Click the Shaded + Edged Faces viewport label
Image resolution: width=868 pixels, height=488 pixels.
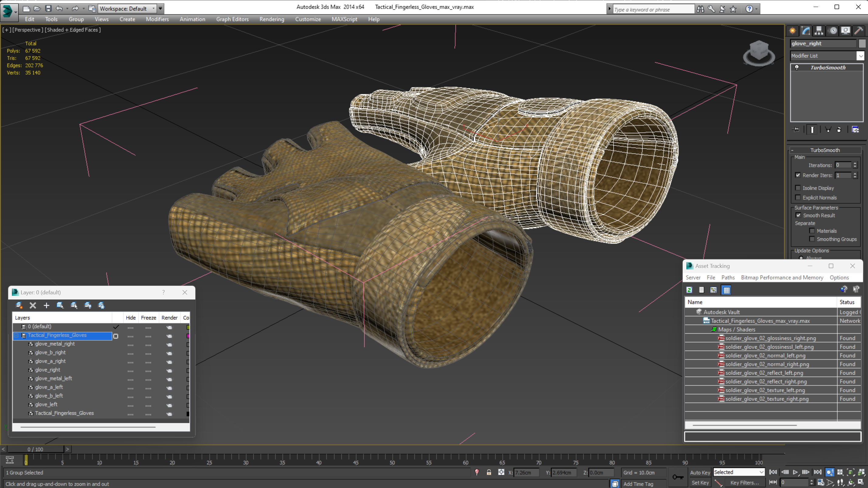click(73, 29)
